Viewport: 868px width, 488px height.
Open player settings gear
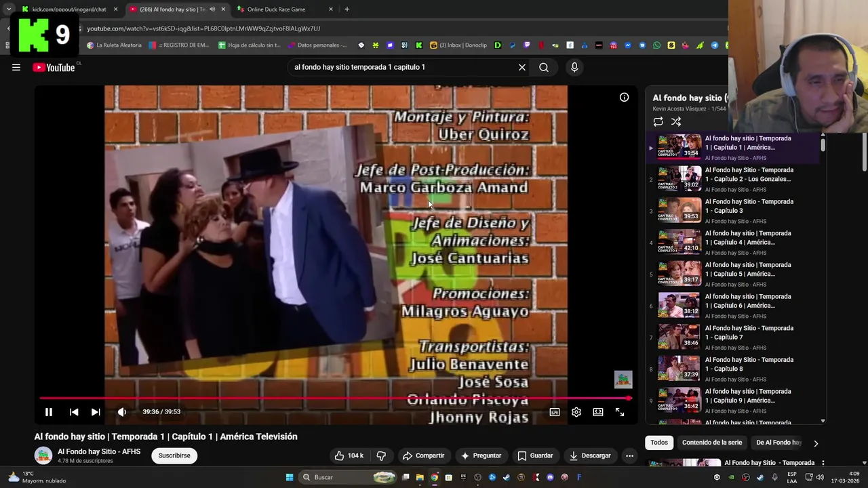pos(576,411)
